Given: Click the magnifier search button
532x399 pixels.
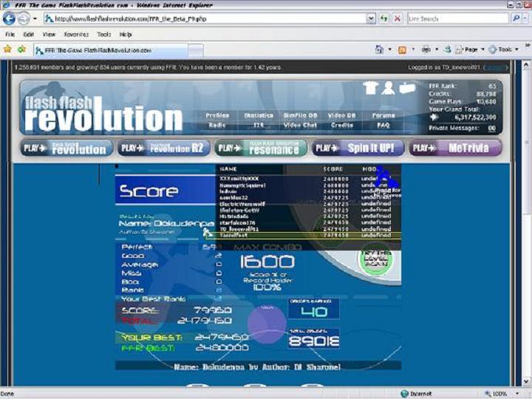Looking at the screenshot, I should click(x=516, y=18).
